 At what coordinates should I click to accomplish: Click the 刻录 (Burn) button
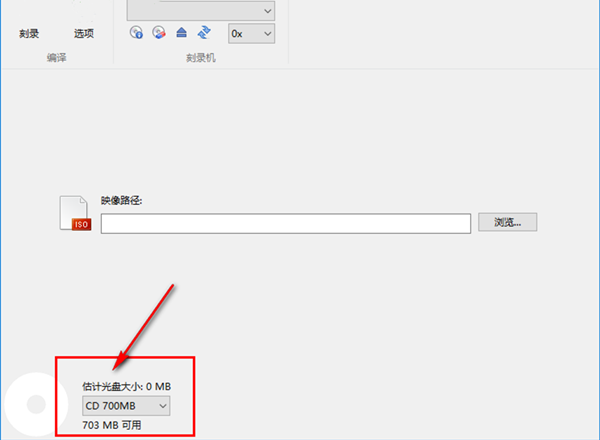[x=29, y=33]
